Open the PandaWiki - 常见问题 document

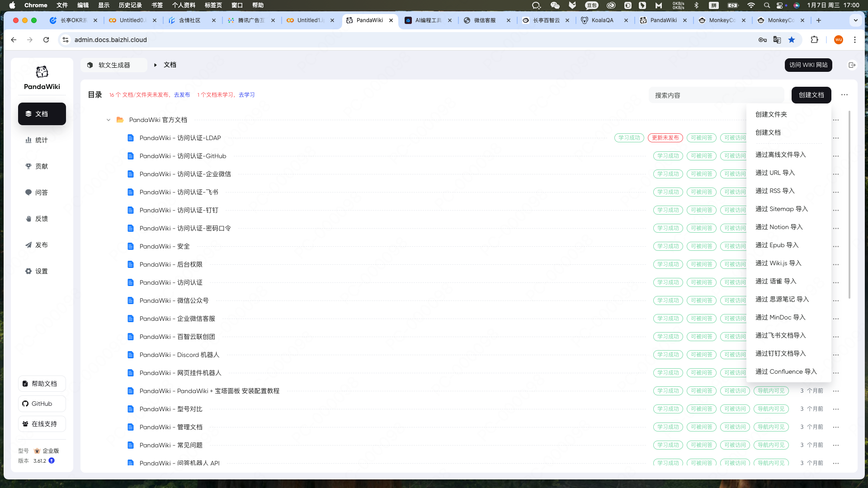click(171, 445)
